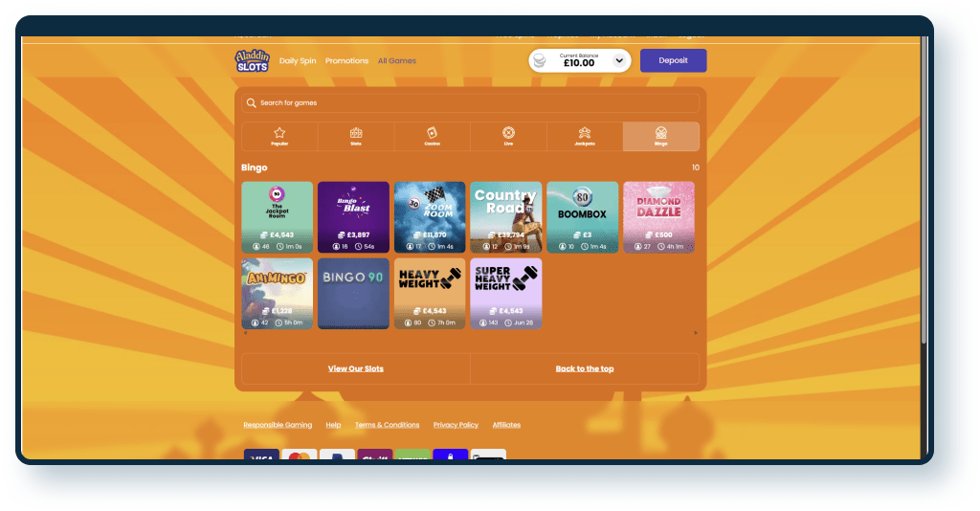Click the magnifier icon in search bar
The width and height of the screenshot is (980, 511).
[x=252, y=103]
